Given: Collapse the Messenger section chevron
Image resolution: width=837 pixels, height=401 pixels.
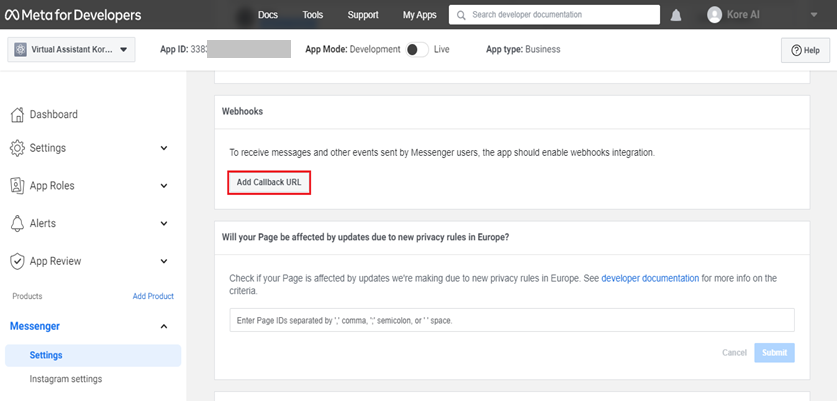Looking at the screenshot, I should (164, 326).
